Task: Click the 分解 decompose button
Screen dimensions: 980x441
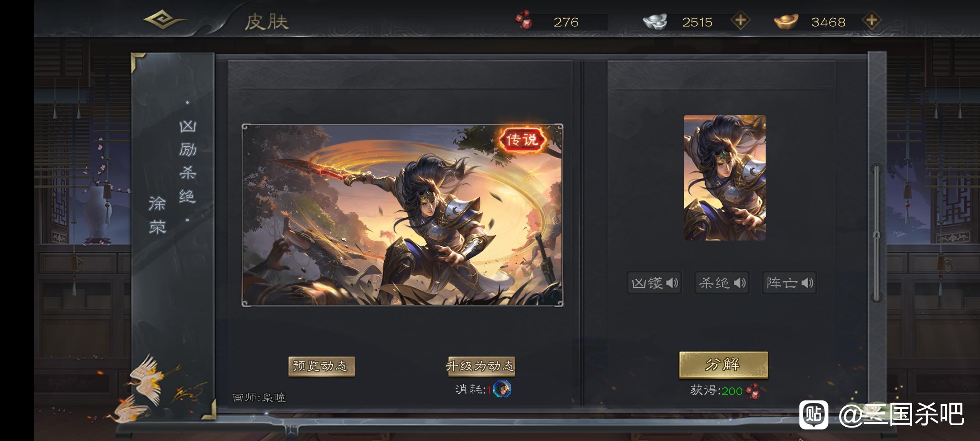Action: pos(724,365)
